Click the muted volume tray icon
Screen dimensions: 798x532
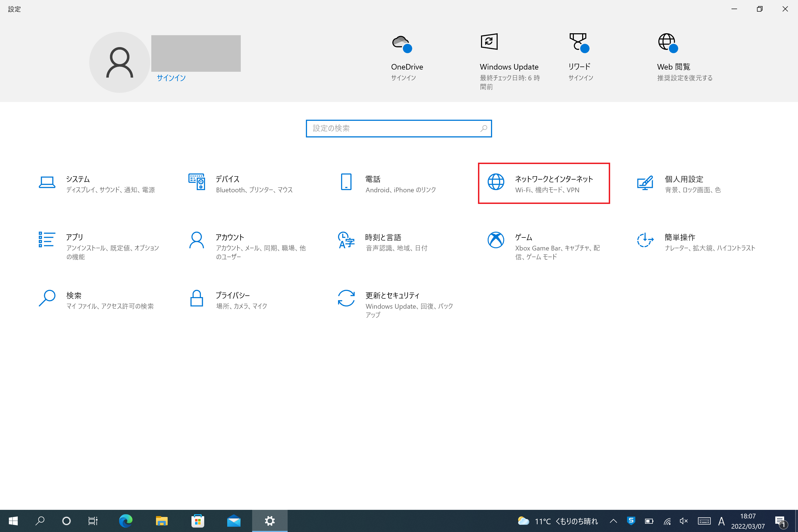point(684,521)
